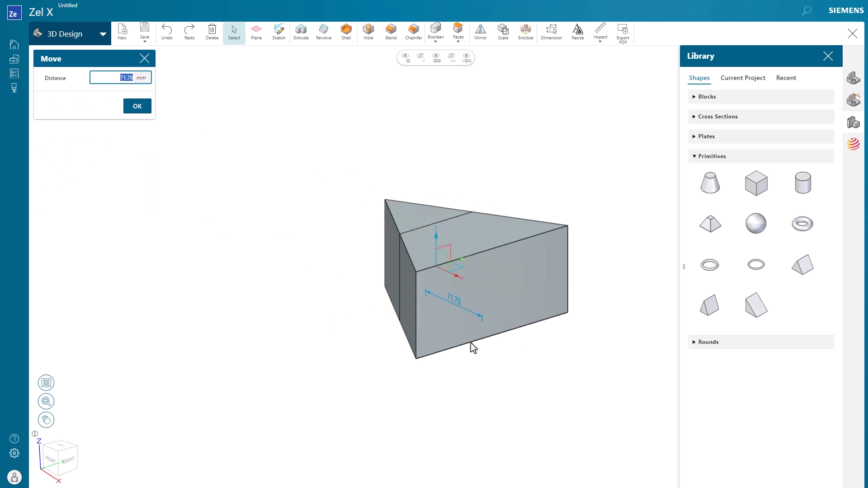Start the Sketch tool
Viewport: 868px width, 488px height.
(x=279, y=32)
